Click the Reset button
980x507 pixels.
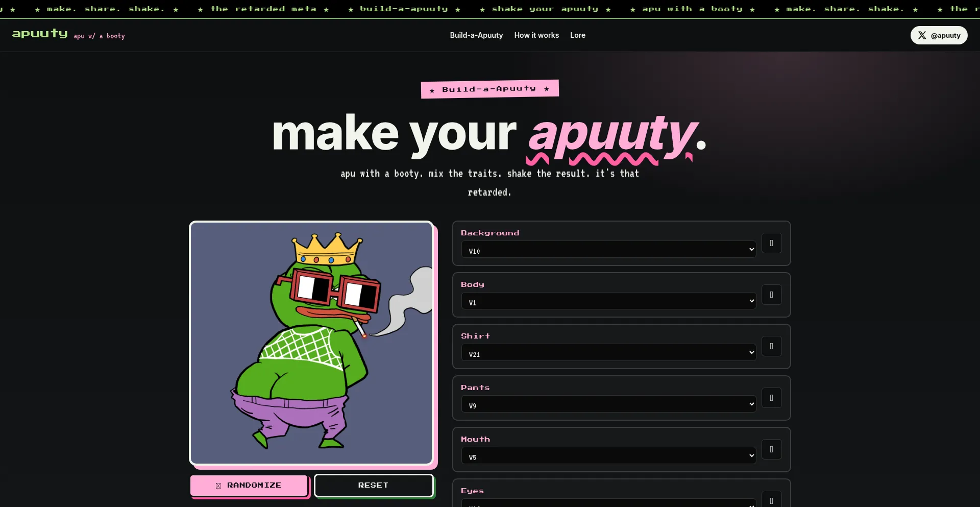click(x=374, y=486)
